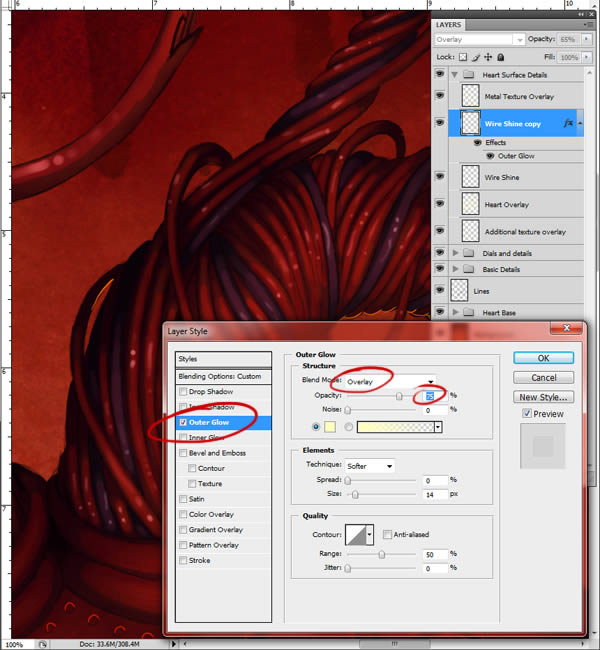Viewport: 600px width, 650px height.
Task: Enable the Satin checkbox
Action: point(183,499)
